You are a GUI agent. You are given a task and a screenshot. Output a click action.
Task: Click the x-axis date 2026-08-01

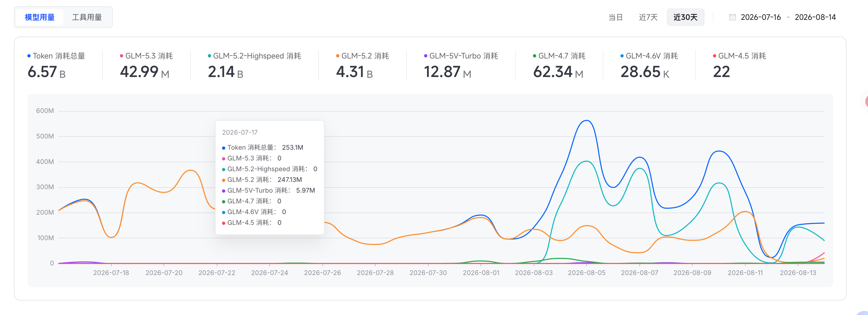click(x=481, y=273)
